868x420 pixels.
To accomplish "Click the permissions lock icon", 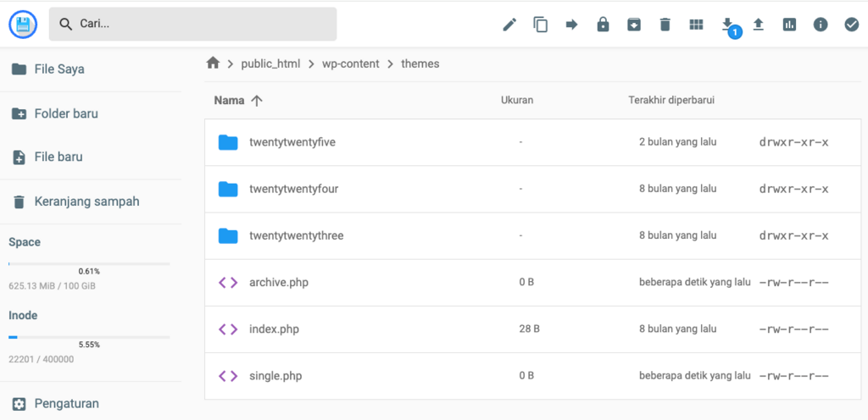I will tap(603, 25).
